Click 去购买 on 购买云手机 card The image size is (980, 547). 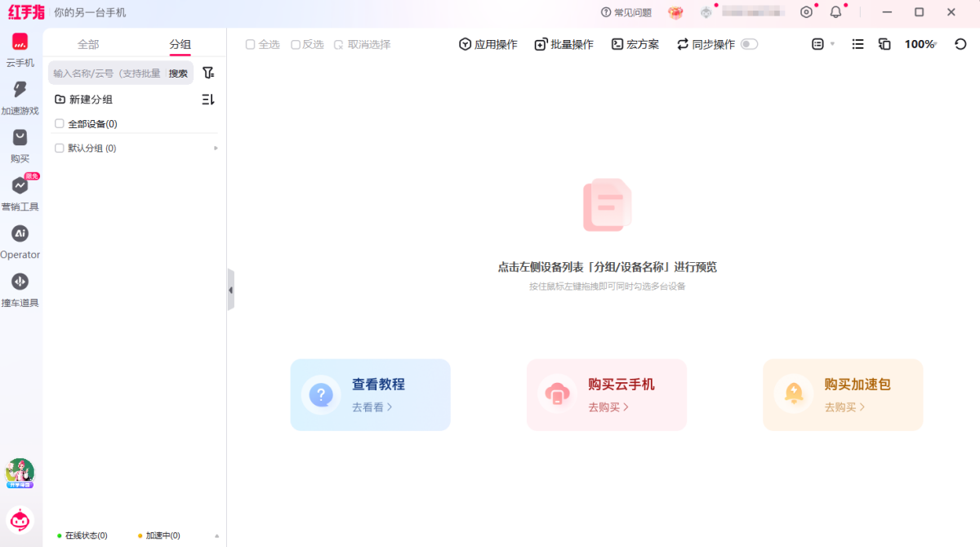click(608, 407)
